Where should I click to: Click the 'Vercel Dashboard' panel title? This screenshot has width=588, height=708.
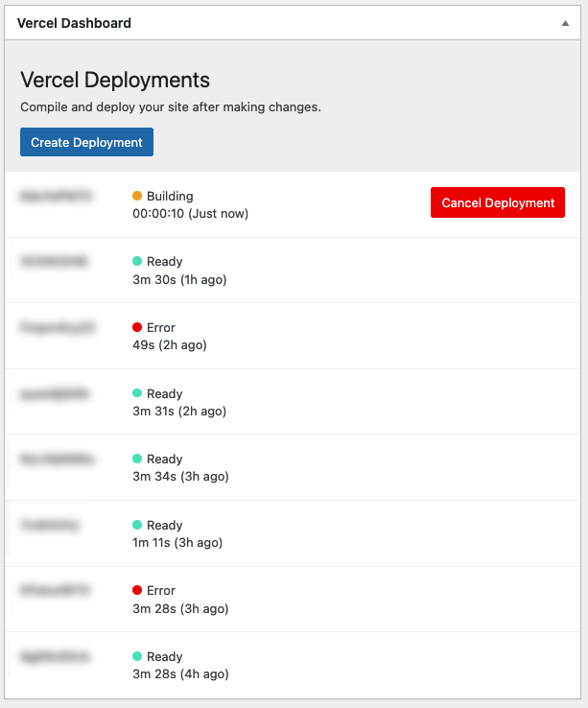[x=74, y=23]
